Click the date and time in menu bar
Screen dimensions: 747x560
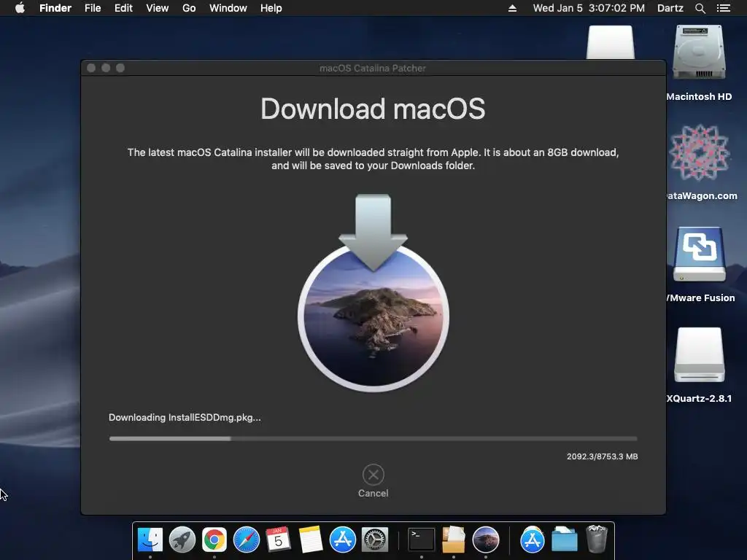pyautogui.click(x=589, y=8)
